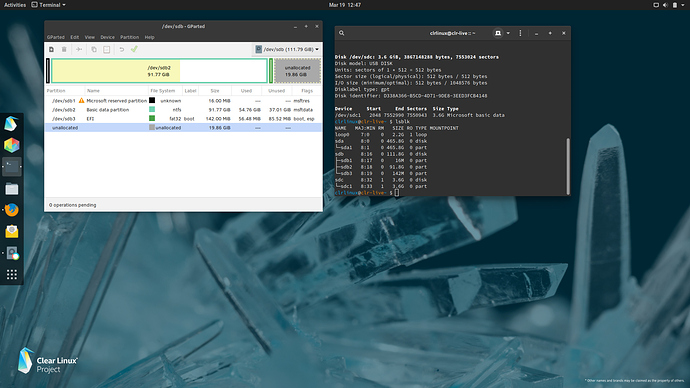Open the Files manager dock icon
The height and width of the screenshot is (388, 690).
coord(11,189)
